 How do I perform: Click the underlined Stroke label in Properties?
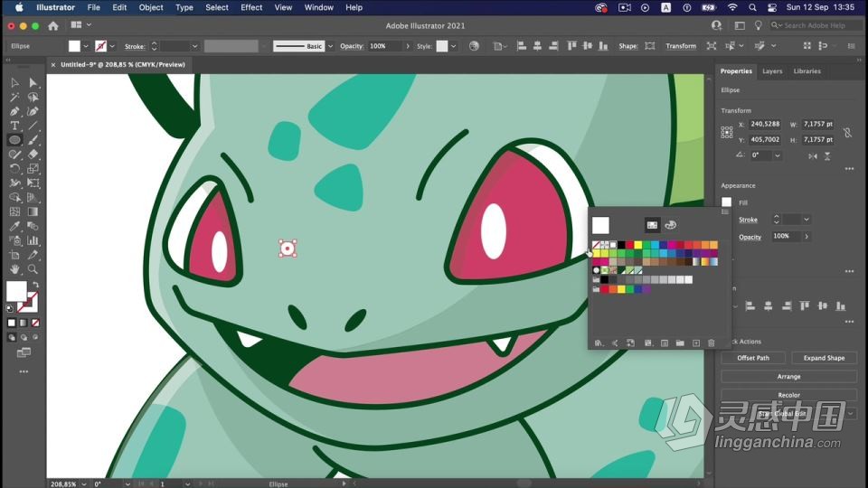click(x=748, y=220)
